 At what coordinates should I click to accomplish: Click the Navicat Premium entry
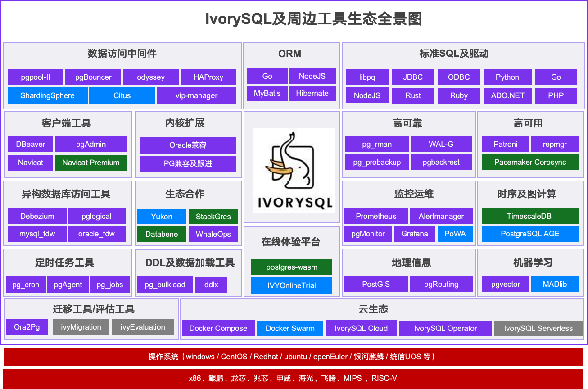[x=91, y=163]
